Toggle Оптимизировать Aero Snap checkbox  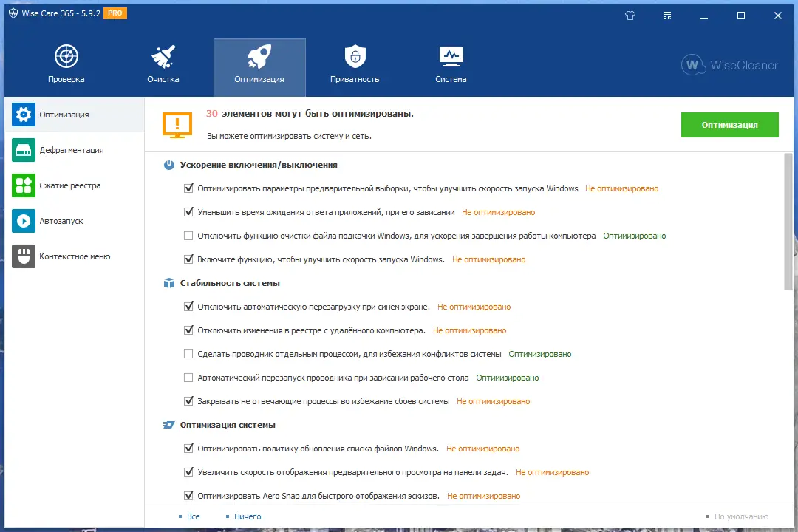click(188, 495)
